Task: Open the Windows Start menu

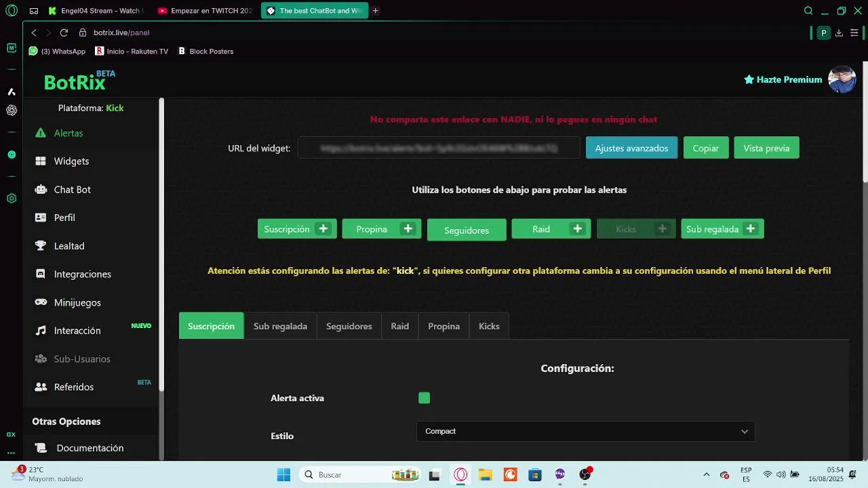Action: click(x=283, y=474)
